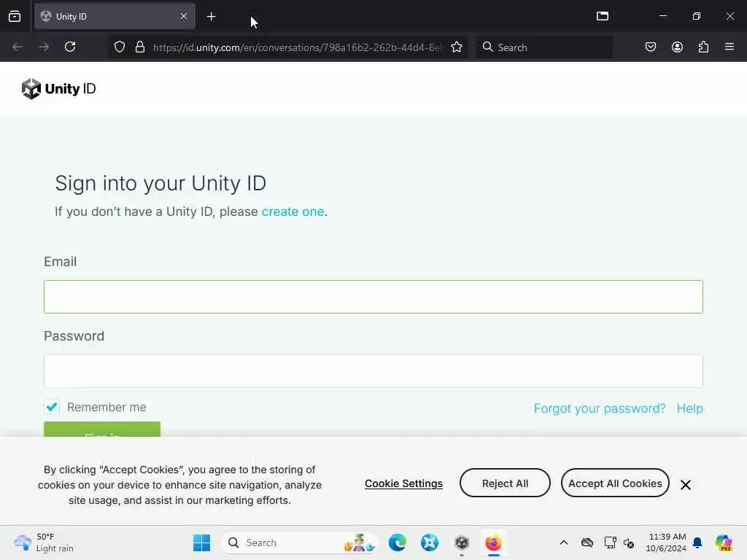Go forward to next page
This screenshot has width=747, height=560.
coord(44,47)
